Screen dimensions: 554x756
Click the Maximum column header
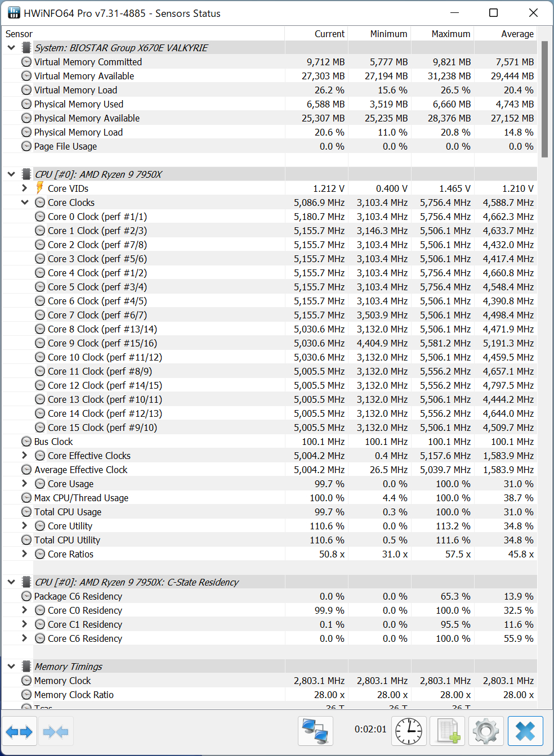tap(450, 34)
